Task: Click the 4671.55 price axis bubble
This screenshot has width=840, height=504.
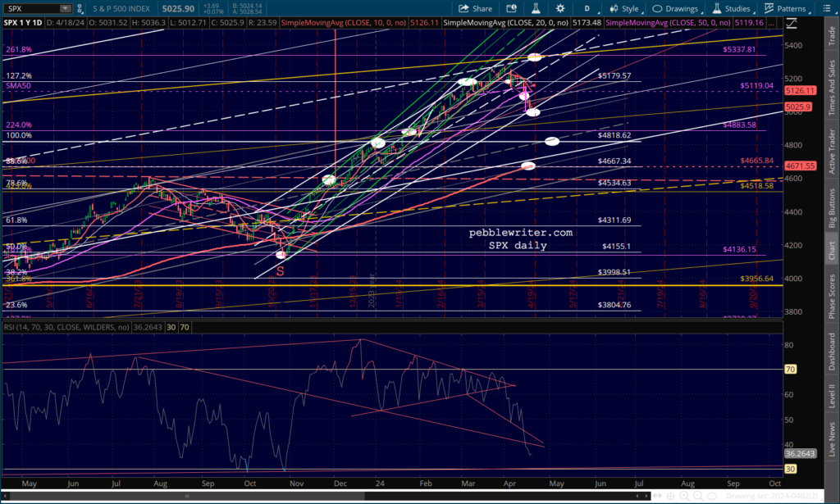Action: (801, 166)
